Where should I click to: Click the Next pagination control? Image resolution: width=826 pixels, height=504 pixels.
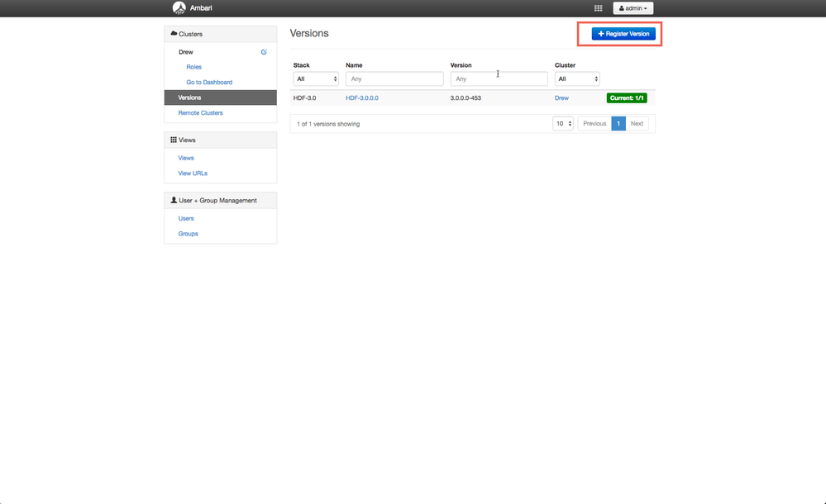637,122
